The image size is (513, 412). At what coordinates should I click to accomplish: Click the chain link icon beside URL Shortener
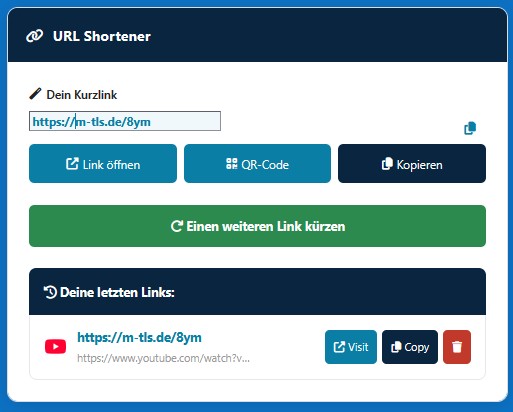coord(34,36)
